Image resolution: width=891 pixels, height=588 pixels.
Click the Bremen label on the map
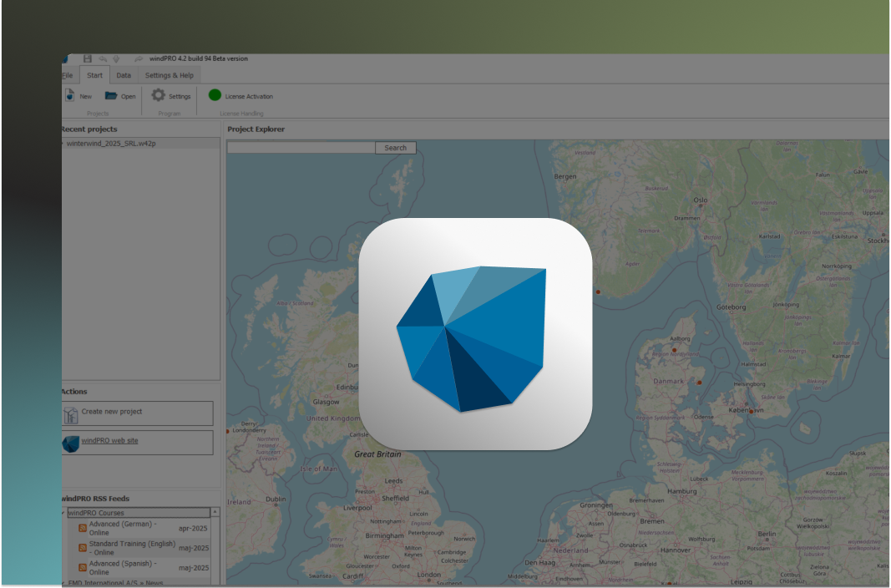pos(652,521)
